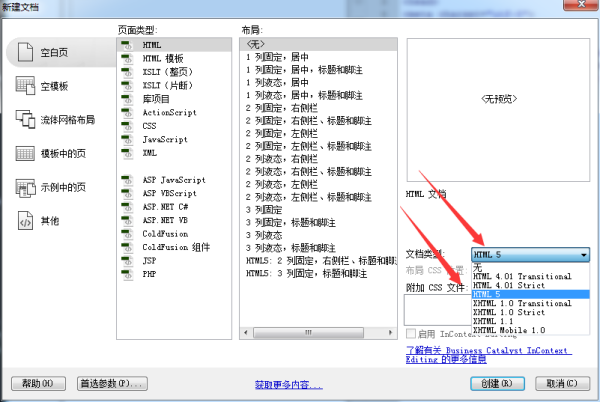
Task: Select layout '1 列固定，居中，标题和脚注'
Action: tap(318, 70)
